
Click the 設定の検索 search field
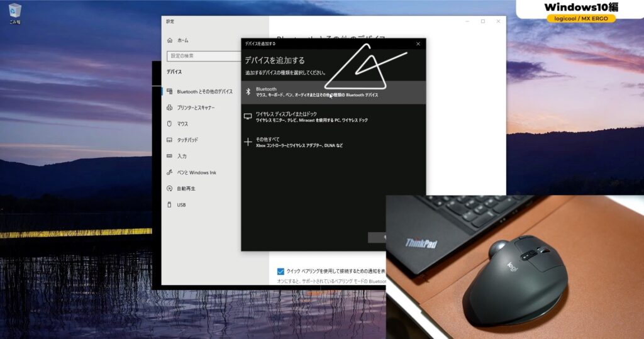click(x=204, y=56)
